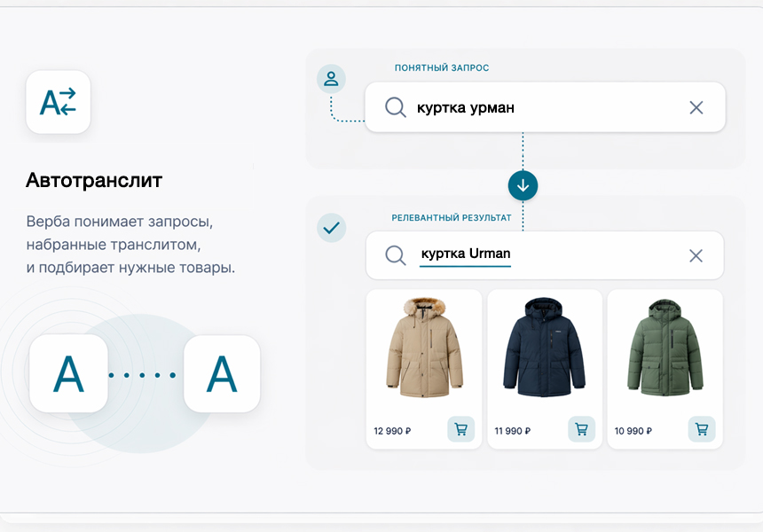This screenshot has width=763, height=532.
Task: Click the round down arrow button
Action: point(523,185)
